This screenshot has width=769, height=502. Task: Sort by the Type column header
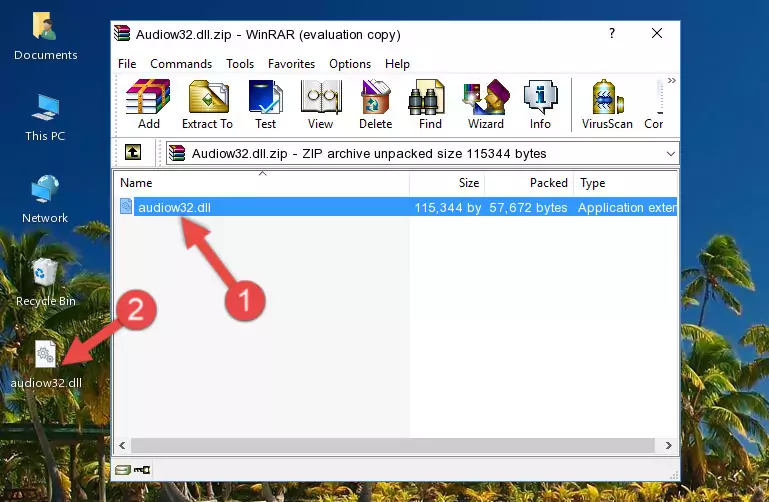(x=625, y=183)
